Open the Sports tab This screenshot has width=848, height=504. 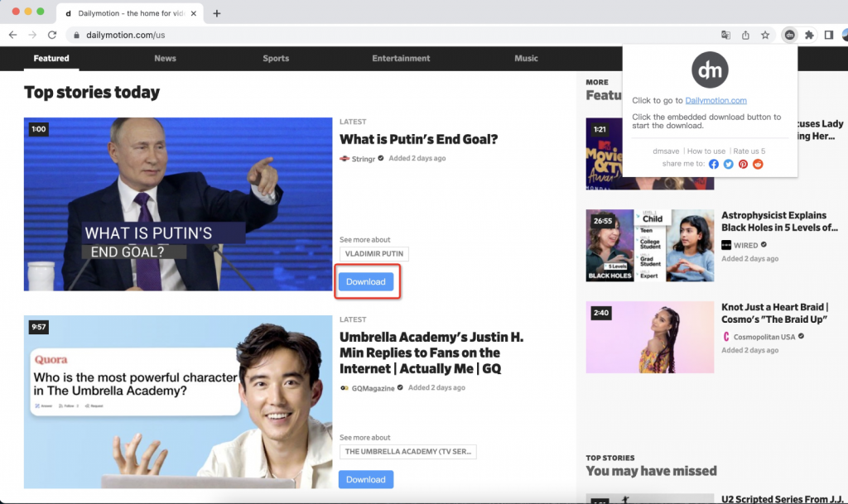tap(276, 58)
